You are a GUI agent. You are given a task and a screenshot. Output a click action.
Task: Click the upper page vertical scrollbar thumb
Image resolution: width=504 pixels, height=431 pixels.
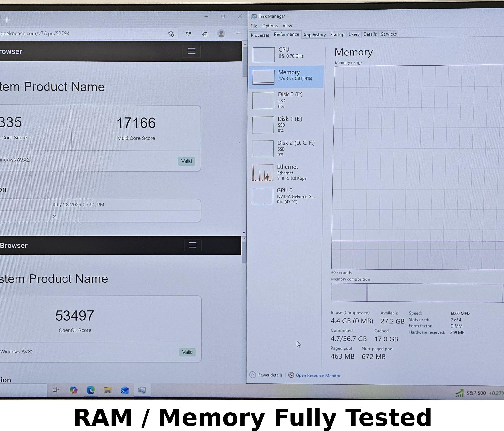pos(244,62)
